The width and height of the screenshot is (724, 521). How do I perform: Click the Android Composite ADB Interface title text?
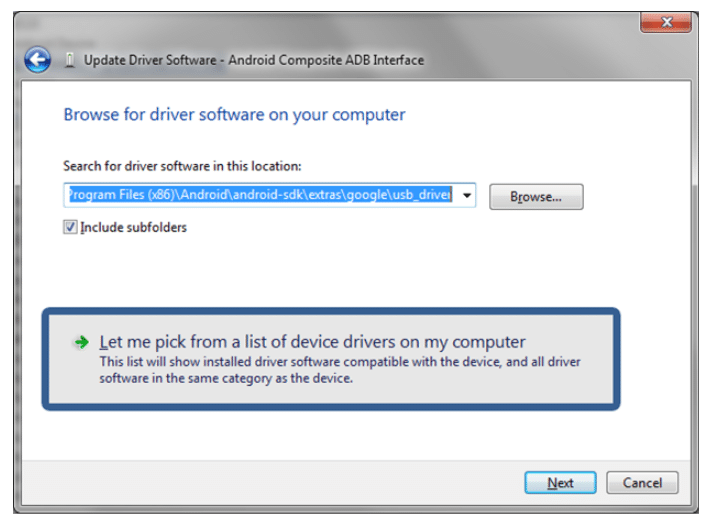pyautogui.click(x=326, y=60)
